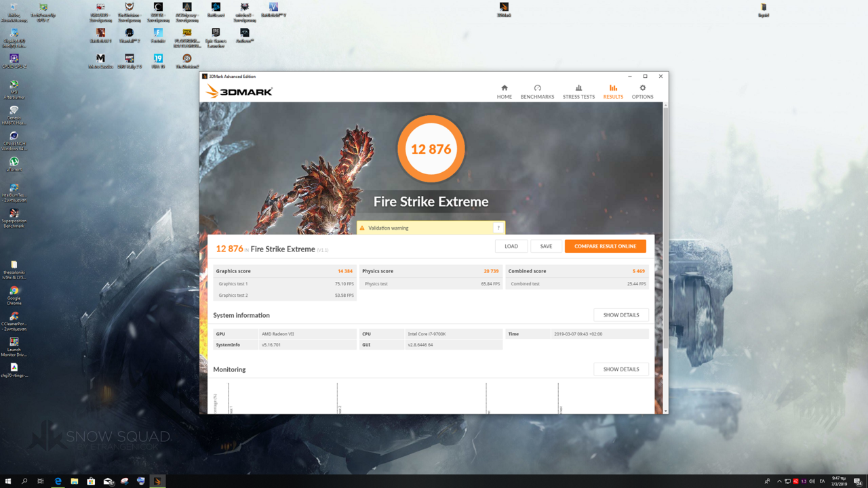
Task: Open the Home section in 3DMark
Action: 504,92
